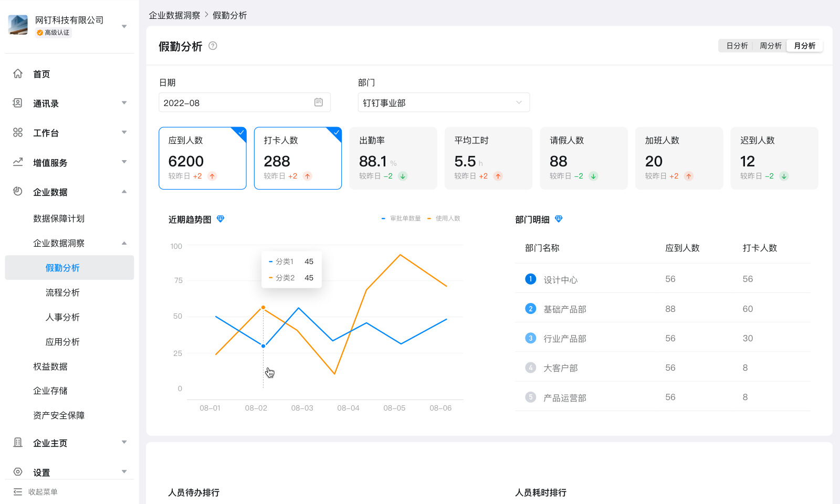Image resolution: width=840 pixels, height=504 pixels.
Task: Click the 2022-08 date input field
Action: coord(236,102)
